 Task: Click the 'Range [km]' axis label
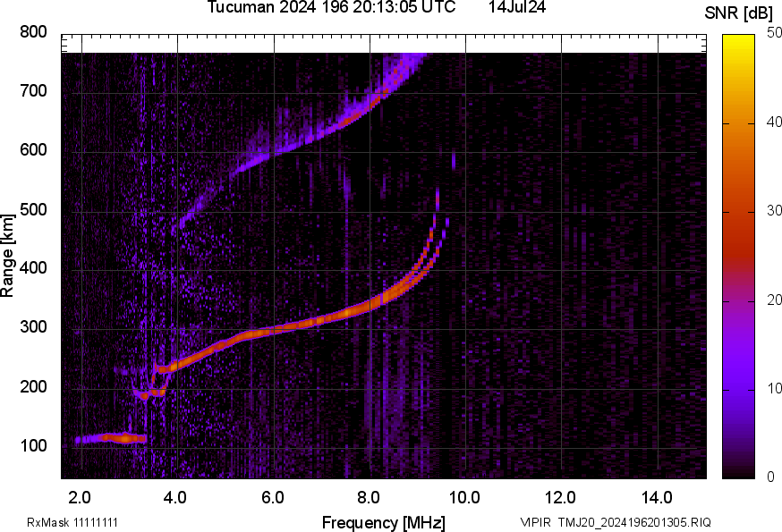point(7,256)
